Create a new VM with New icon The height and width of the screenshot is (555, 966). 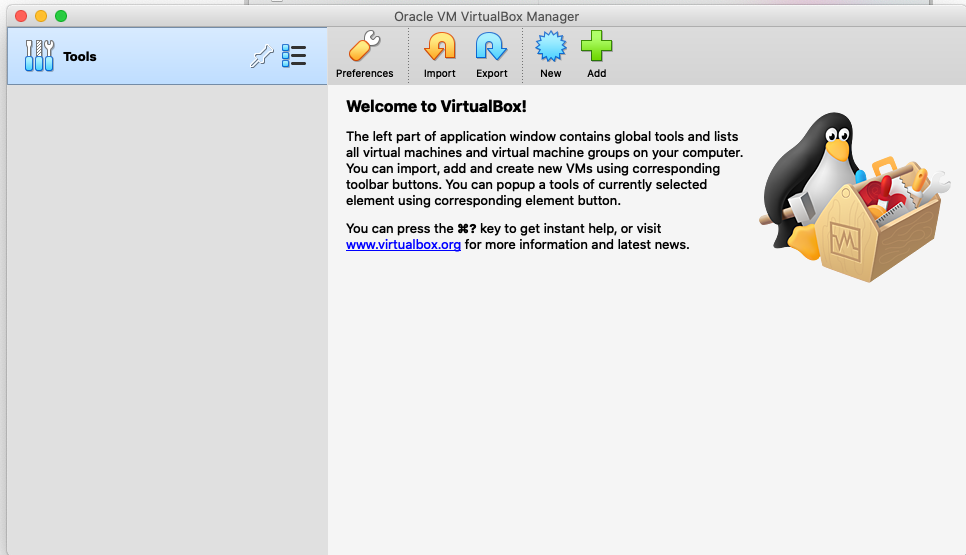pos(550,47)
